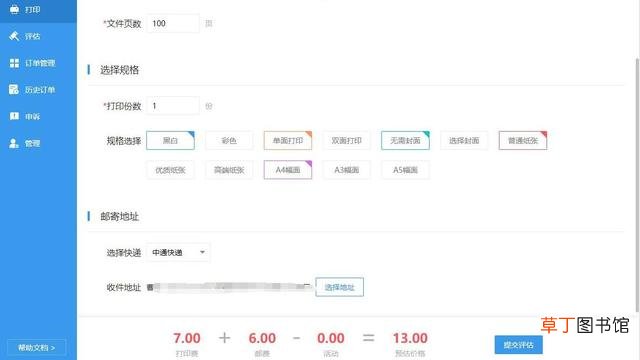640x360 pixels.
Task: Open 管理 via its user icon
Action: (x=14, y=143)
